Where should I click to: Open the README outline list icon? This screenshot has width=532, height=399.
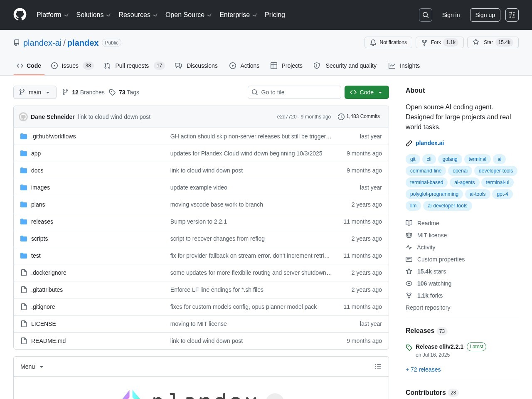point(378,367)
